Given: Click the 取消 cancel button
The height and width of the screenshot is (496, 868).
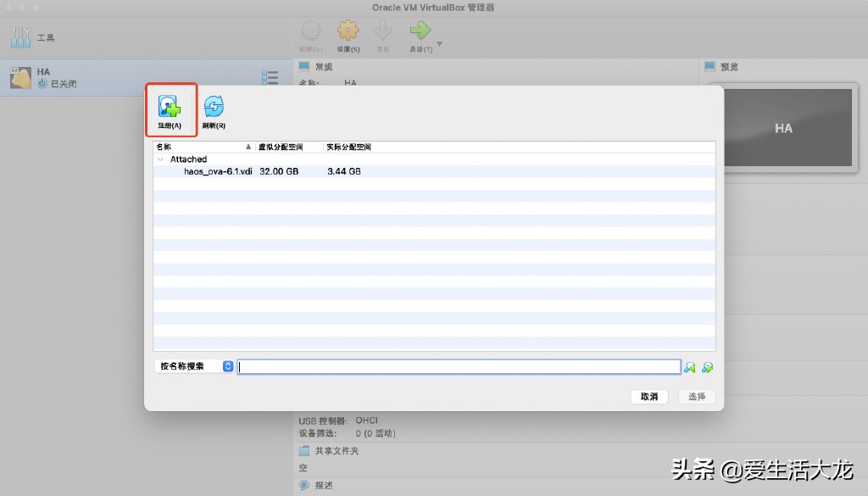Looking at the screenshot, I should coord(648,396).
